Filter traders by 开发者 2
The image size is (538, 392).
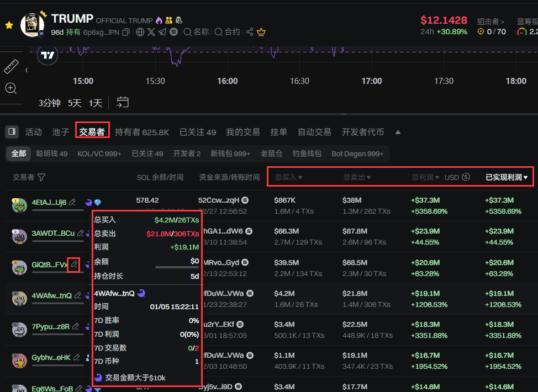click(187, 153)
